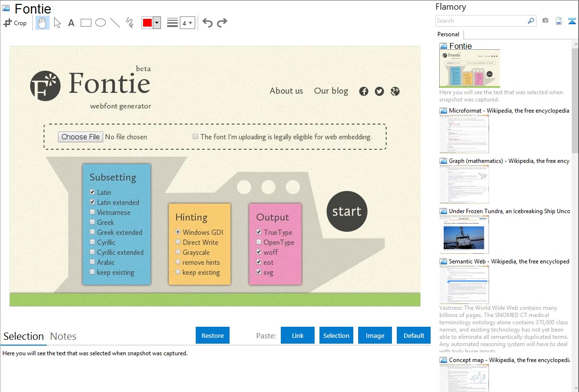Image resolution: width=579 pixels, height=392 pixels.
Task: Click the Paste Default button
Action: click(x=414, y=335)
